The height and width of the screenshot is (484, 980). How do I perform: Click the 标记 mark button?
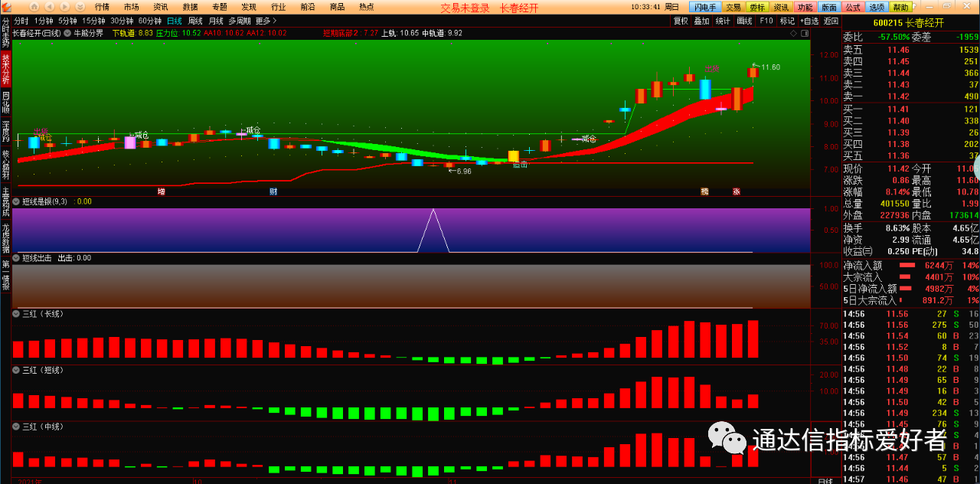click(x=787, y=21)
